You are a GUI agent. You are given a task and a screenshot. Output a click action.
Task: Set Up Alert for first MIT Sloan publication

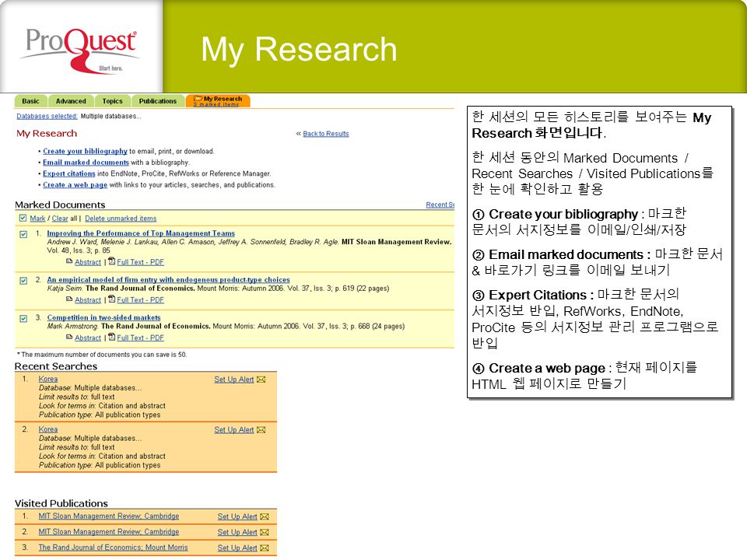(237, 516)
